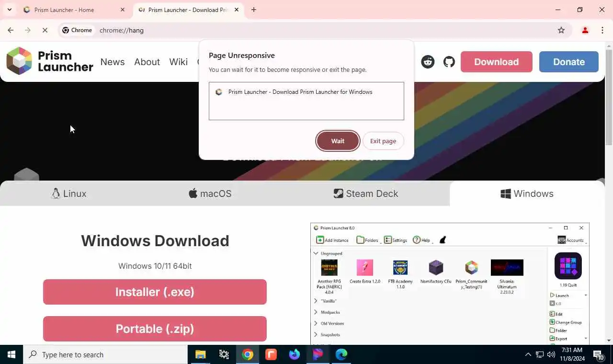
Task: Collapse the Ungrouped group chevron
Action: (x=316, y=253)
